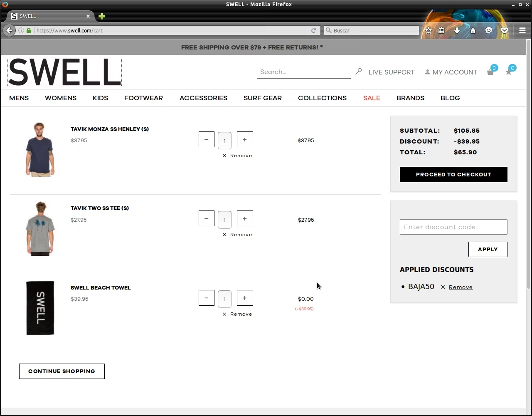The image size is (532, 416).
Task: Bookmark this page with the star icon
Action: [429, 30]
